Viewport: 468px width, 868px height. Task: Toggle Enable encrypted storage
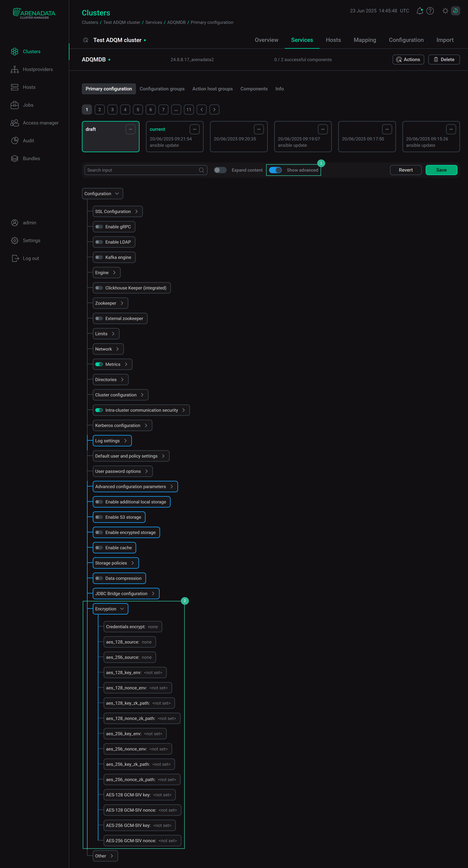99,532
